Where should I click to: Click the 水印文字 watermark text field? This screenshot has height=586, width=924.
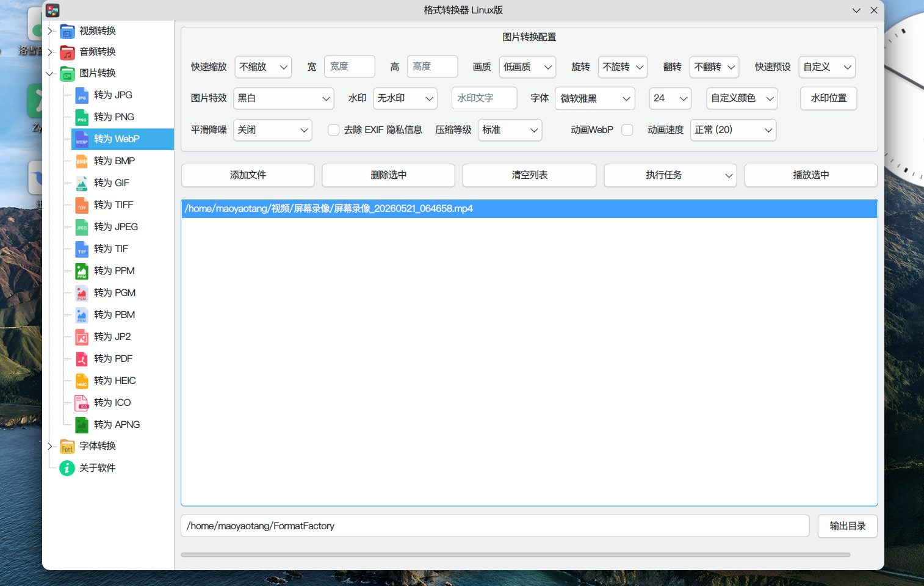[x=485, y=98]
